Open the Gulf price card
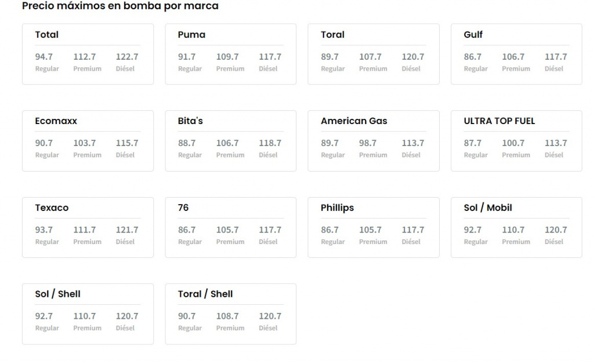594x364 pixels. tap(473, 35)
